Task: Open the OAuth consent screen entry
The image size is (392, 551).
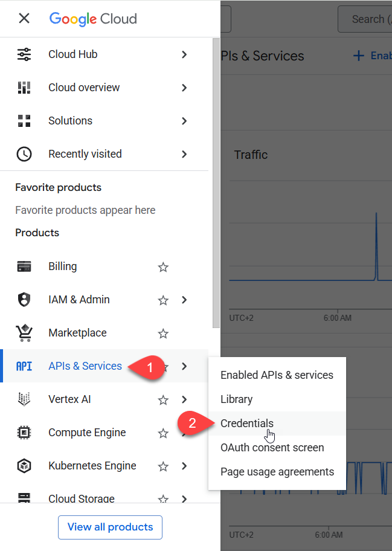Action: (272, 448)
